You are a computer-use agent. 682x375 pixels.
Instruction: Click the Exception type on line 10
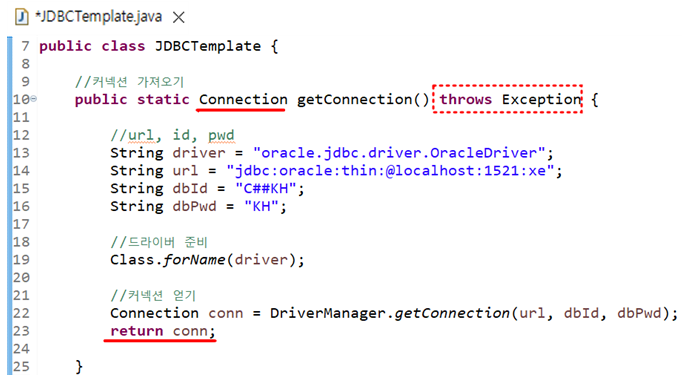(541, 100)
